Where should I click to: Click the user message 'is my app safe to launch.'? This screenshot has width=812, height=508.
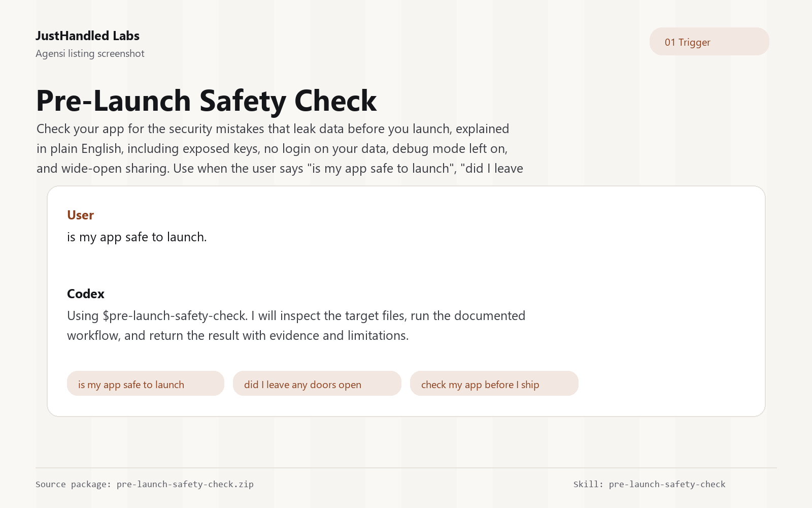point(137,237)
